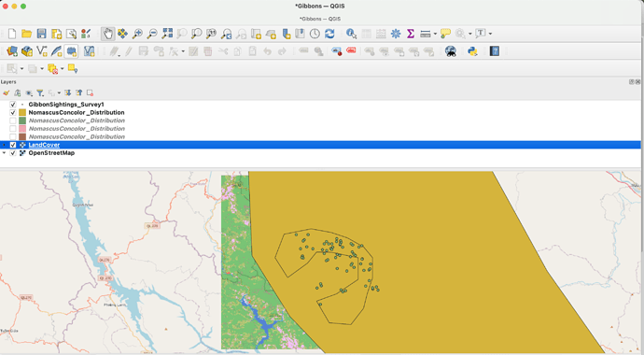Uncheck the GibbonSightings_Survey1 layer checkbox
644x355 pixels.
[13, 105]
